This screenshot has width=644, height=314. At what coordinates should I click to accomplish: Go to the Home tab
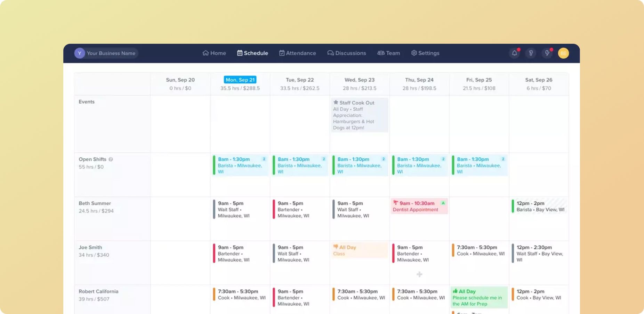[214, 53]
